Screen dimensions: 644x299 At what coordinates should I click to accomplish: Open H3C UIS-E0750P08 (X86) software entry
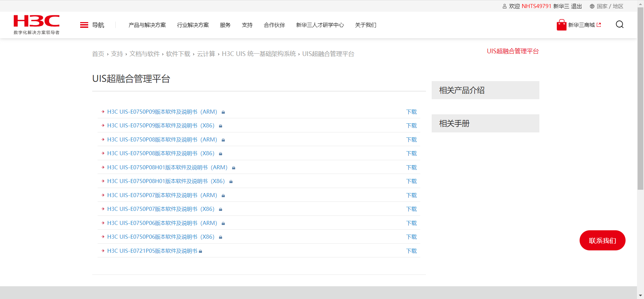tap(161, 154)
